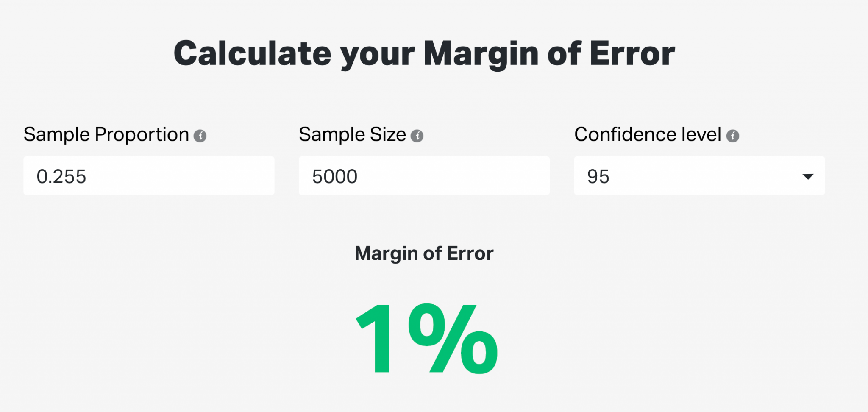Select the Calculate your Margin of Error heading
The width and height of the screenshot is (868, 412).
(424, 54)
